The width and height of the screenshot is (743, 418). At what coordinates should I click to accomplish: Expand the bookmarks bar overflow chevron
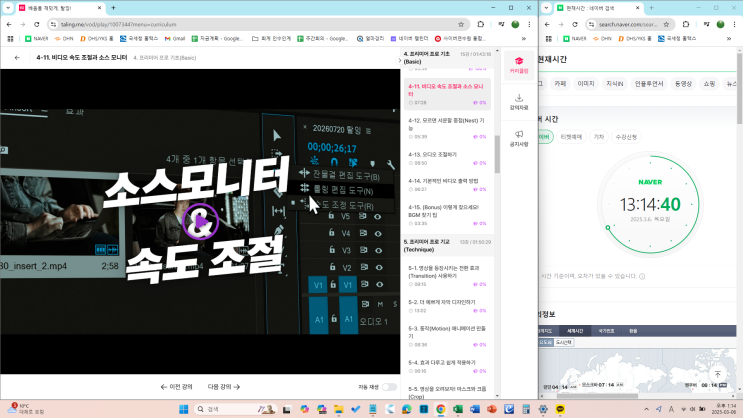point(524,38)
